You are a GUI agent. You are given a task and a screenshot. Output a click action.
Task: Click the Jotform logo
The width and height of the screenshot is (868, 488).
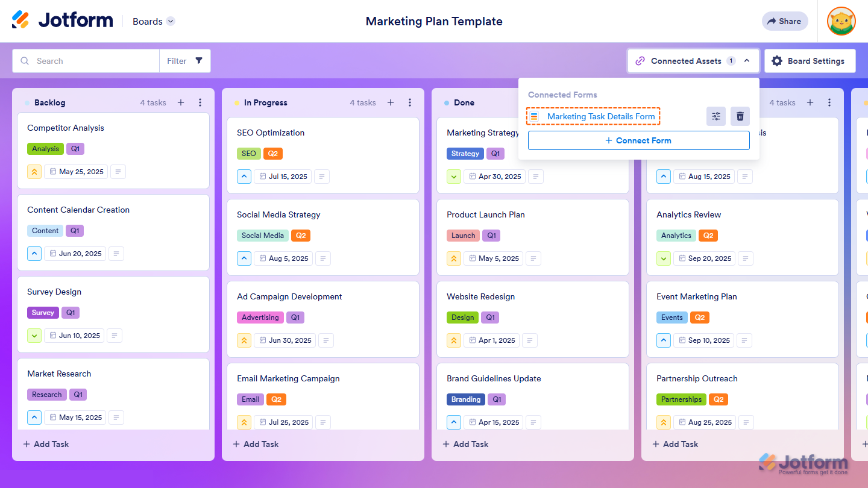(62, 20)
